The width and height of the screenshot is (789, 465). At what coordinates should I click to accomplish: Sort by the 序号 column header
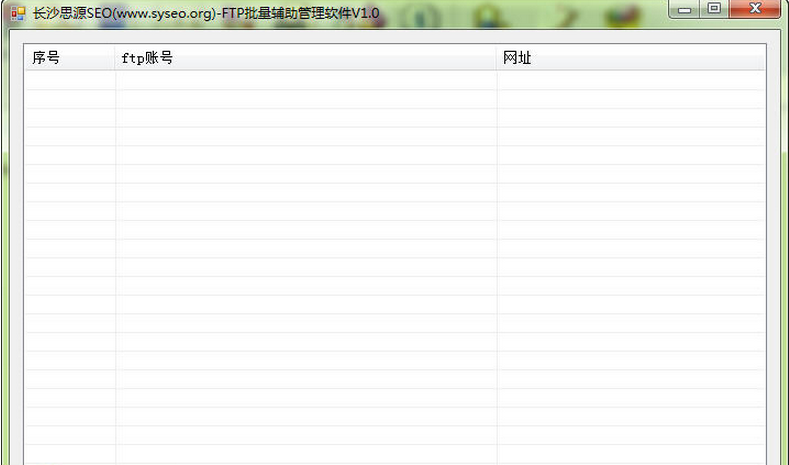70,58
